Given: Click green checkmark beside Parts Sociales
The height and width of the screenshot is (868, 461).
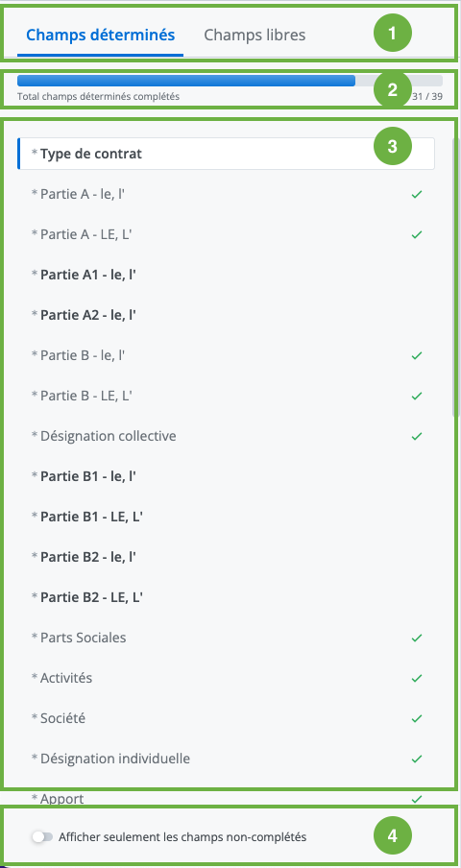Looking at the screenshot, I should point(417,638).
